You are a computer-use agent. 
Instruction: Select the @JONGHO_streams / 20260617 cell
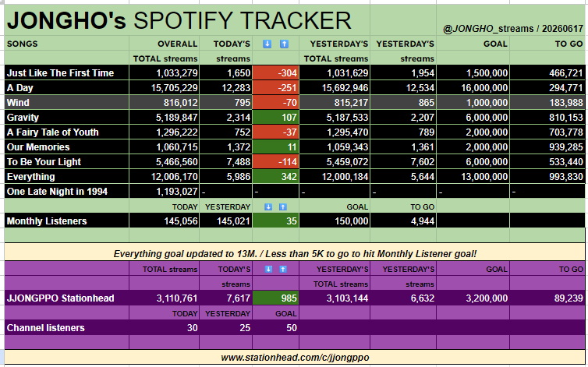(x=510, y=20)
